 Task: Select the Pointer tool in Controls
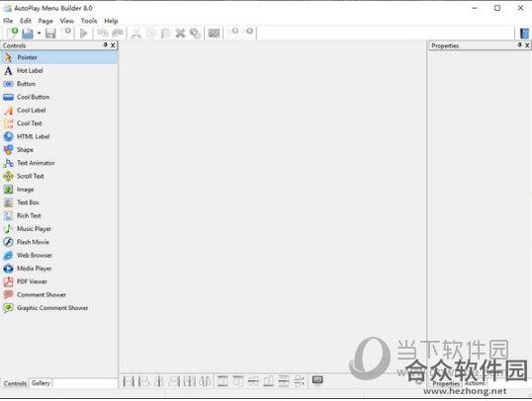tap(59, 57)
